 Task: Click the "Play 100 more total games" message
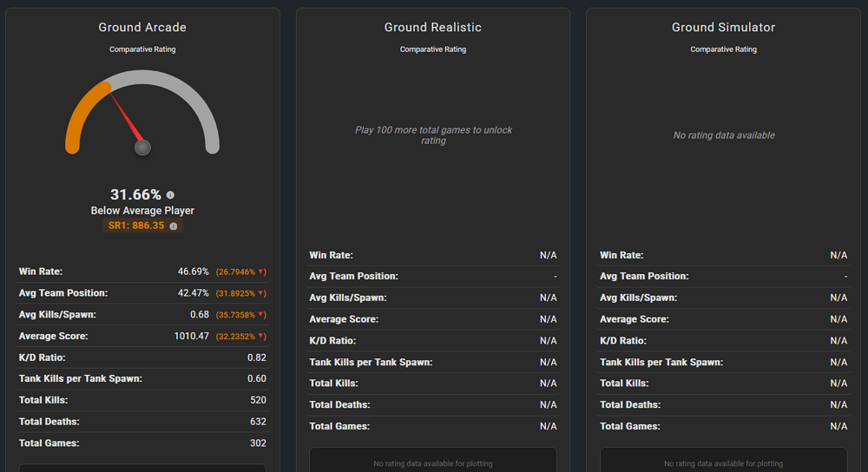point(433,135)
